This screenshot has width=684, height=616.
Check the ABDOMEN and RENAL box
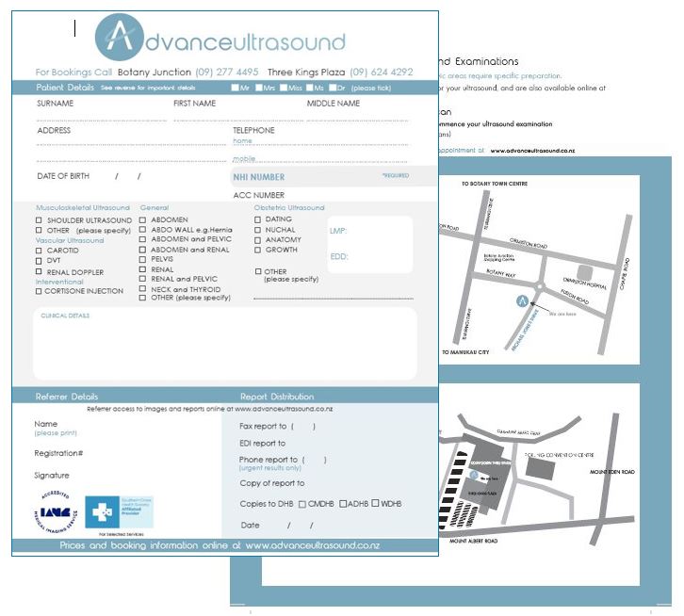[142, 250]
